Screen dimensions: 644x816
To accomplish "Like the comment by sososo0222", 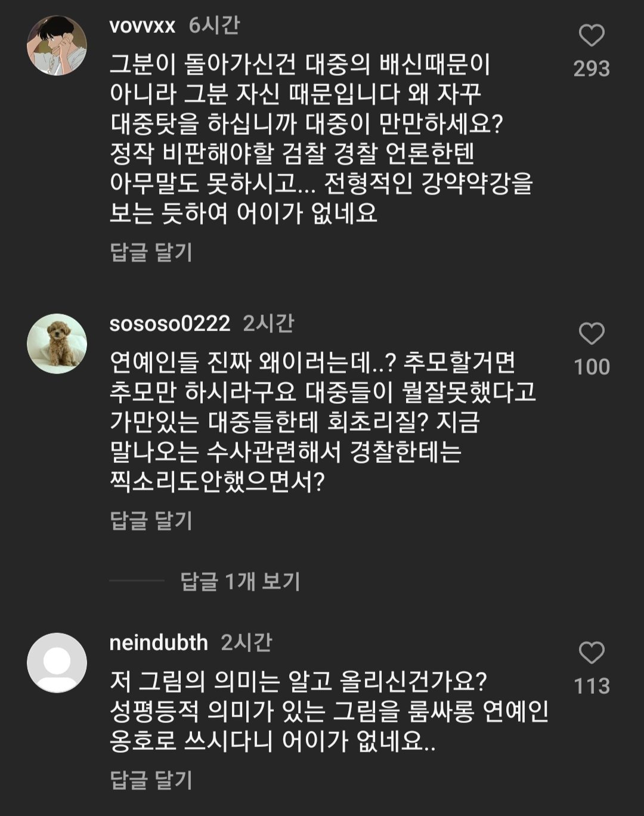I will coord(592,334).
